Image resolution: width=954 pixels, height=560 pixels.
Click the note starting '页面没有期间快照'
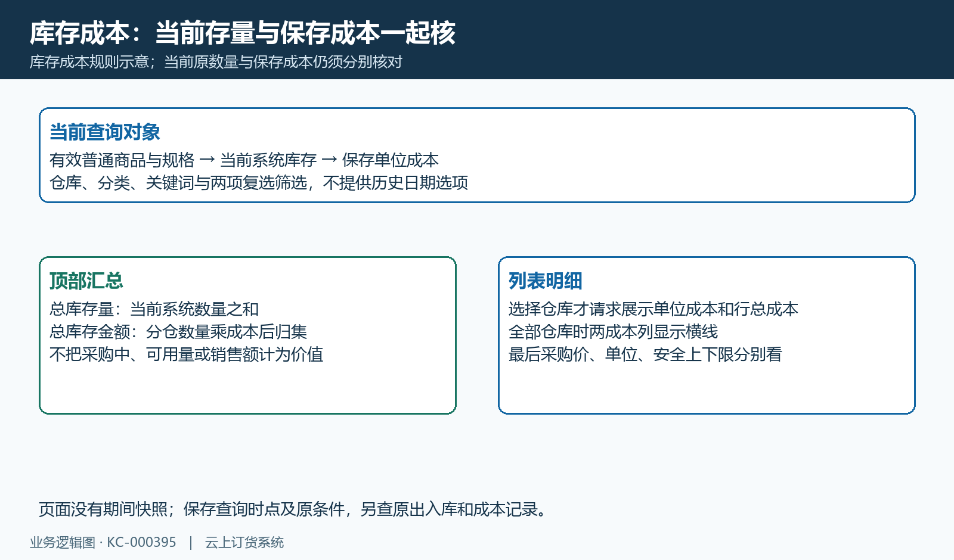pos(293,509)
